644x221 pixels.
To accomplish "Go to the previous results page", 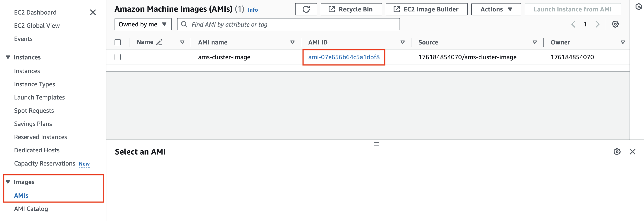I will point(573,24).
